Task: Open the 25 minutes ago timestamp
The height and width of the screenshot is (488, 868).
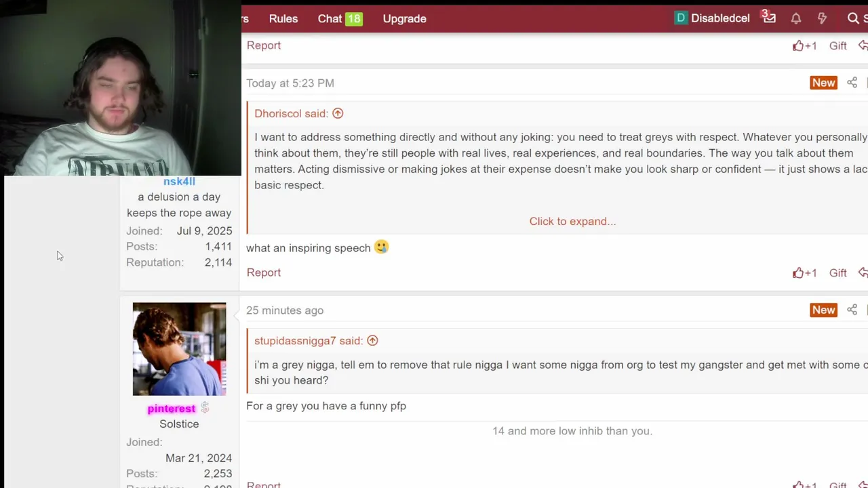Action: (285, 310)
